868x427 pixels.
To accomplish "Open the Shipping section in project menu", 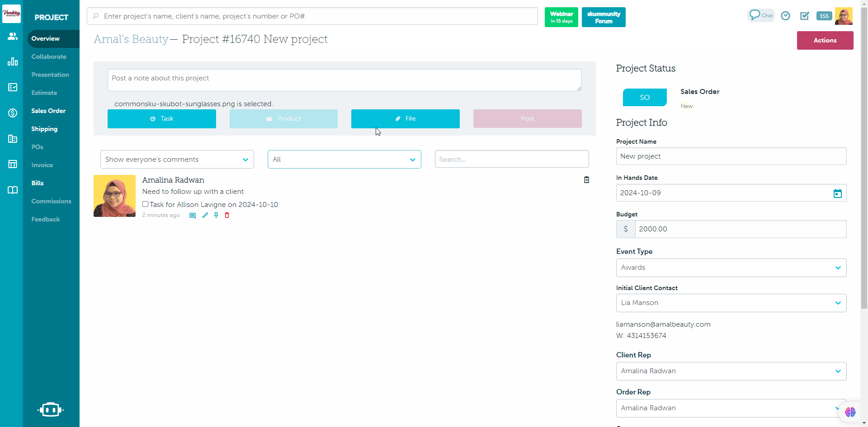I will point(44,129).
